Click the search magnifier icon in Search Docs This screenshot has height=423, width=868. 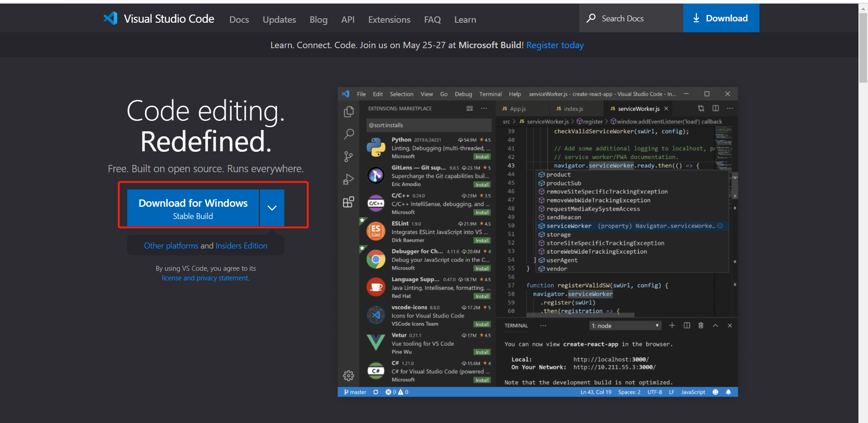click(x=591, y=18)
